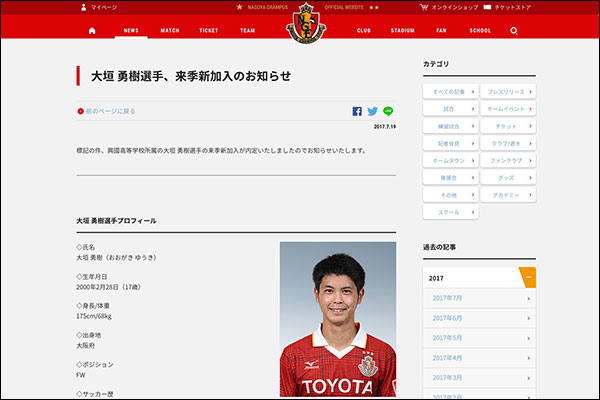This screenshot has height=400, width=600.
Task: Open the 2017年3月 archive
Action: [479, 378]
